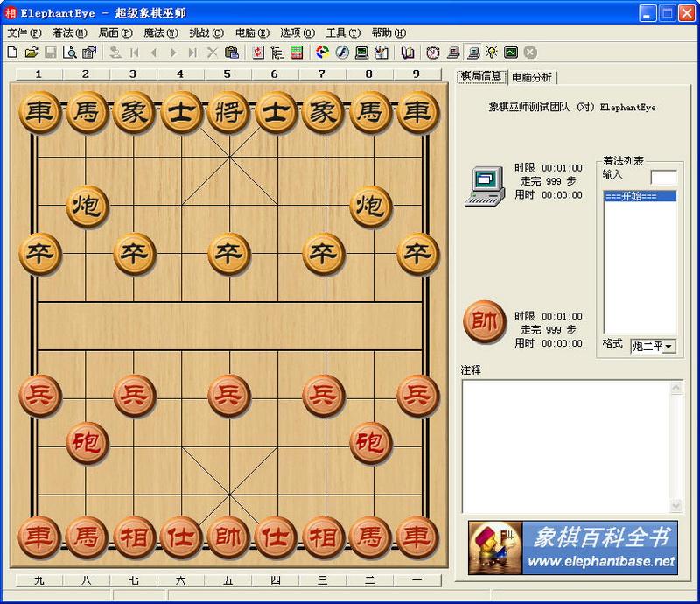The height and width of the screenshot is (604, 700).
Task: Switch to the 电脑分析 tab
Action: tap(532, 77)
